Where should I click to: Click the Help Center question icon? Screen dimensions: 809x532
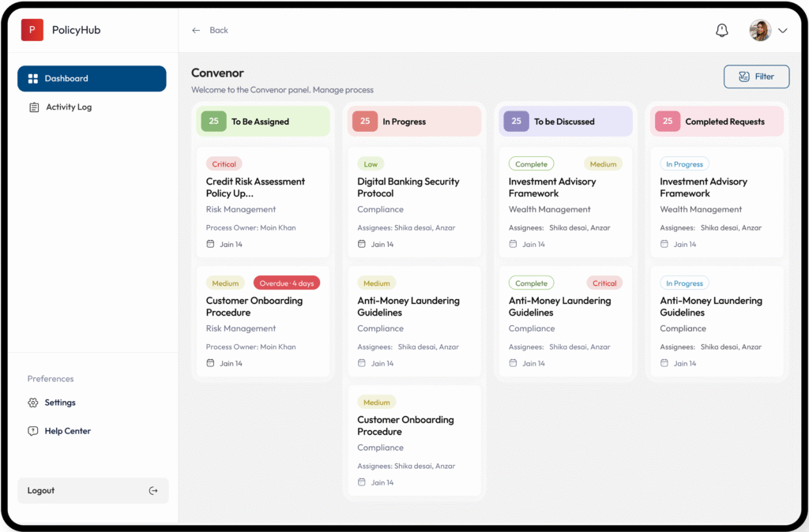(x=33, y=431)
